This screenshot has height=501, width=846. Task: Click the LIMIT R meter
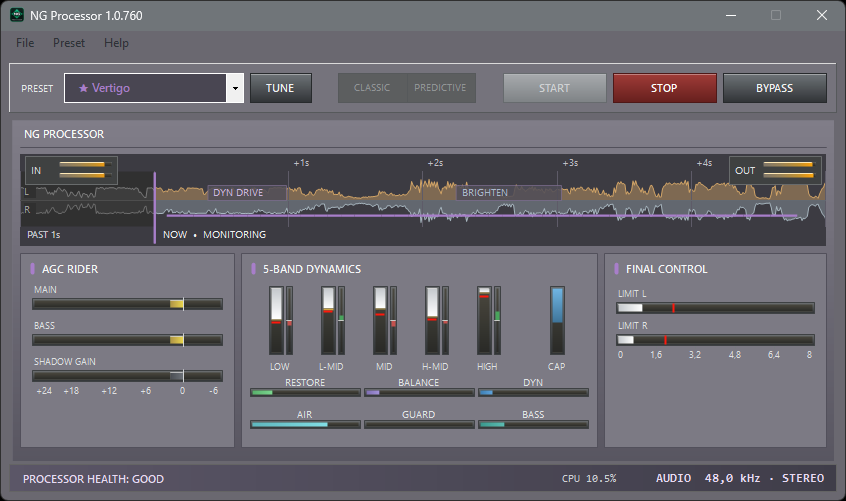715,340
